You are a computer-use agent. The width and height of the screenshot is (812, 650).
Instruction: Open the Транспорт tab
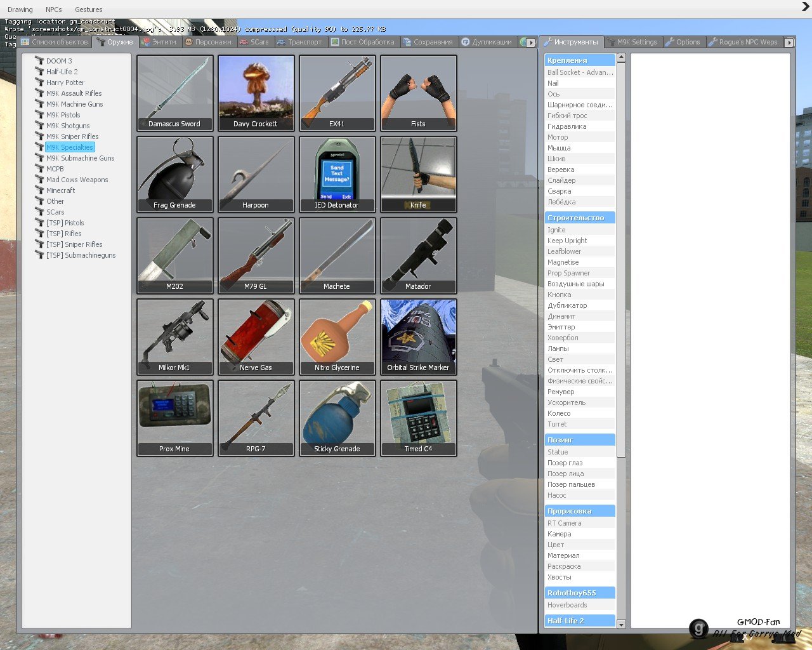pos(299,42)
